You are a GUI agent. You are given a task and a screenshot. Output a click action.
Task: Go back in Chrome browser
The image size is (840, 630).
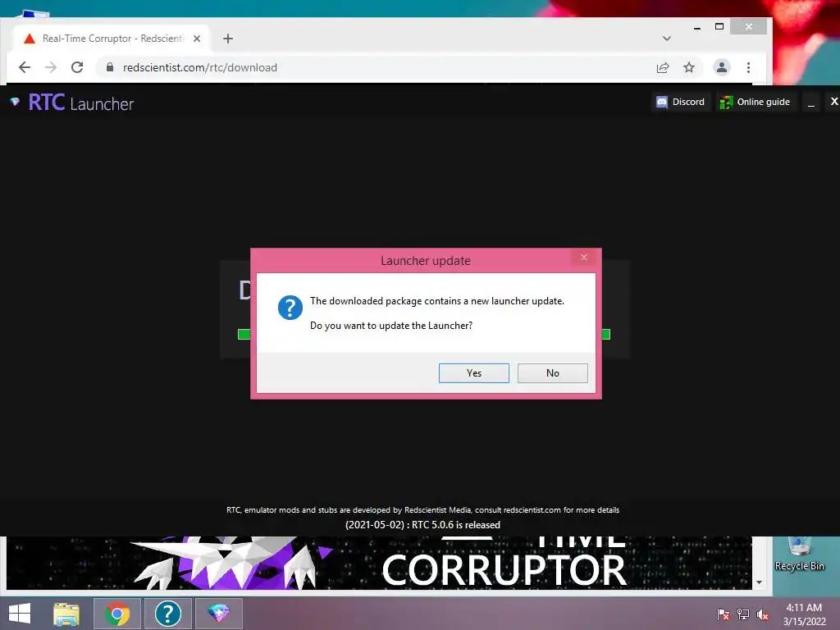25,67
